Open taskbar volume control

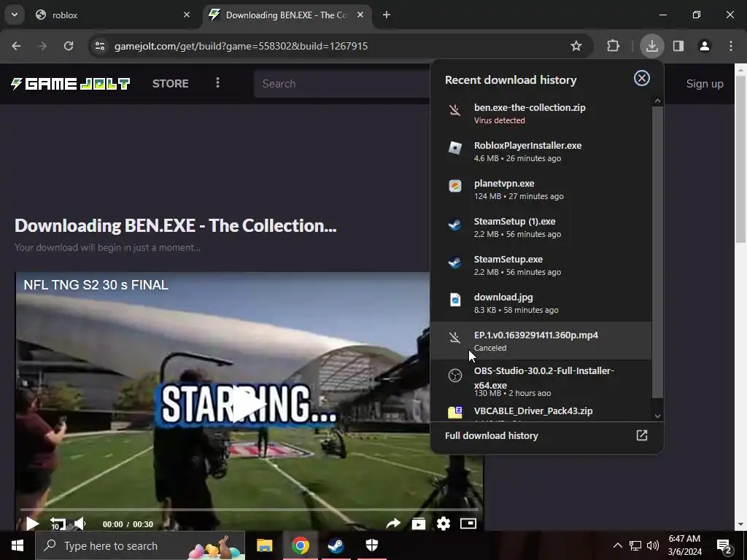[653, 545]
